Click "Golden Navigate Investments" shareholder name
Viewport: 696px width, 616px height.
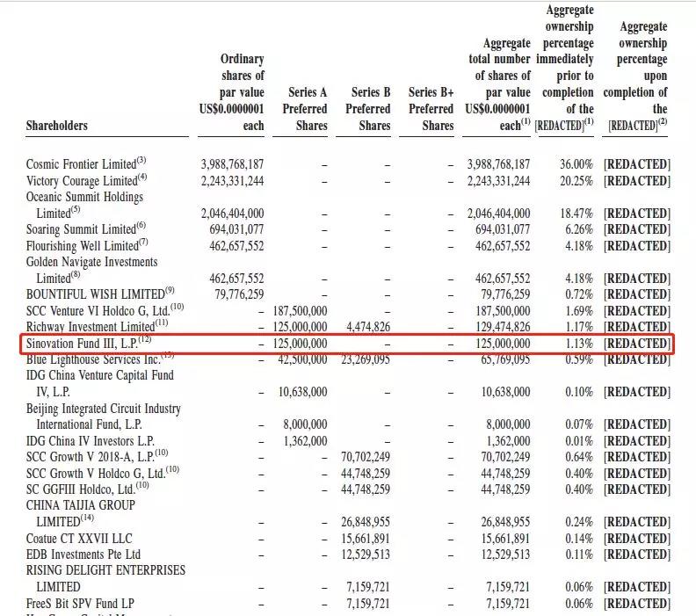click(92, 262)
